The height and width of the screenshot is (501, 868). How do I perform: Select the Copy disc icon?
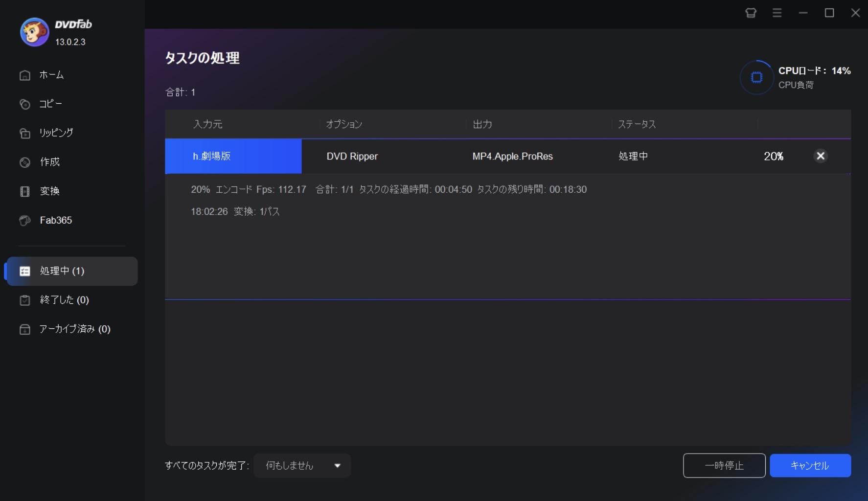click(25, 104)
